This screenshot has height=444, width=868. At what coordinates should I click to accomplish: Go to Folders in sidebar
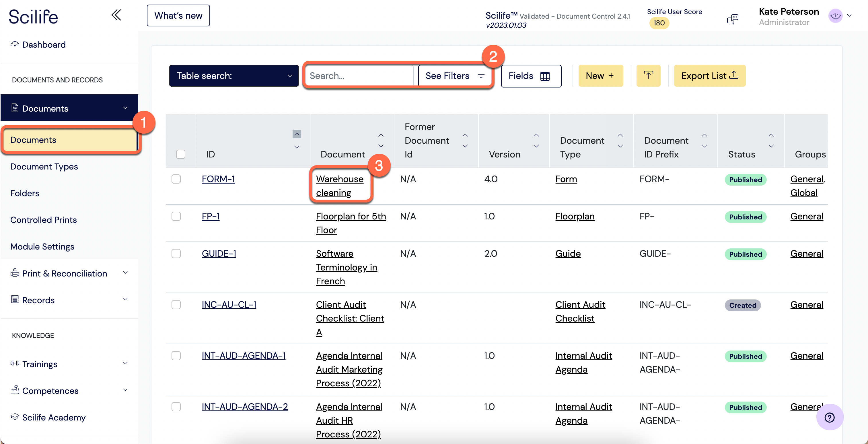click(25, 193)
